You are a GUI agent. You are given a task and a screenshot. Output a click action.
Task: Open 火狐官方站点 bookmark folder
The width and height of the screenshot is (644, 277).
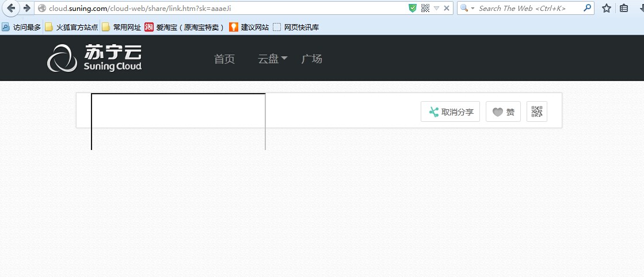pyautogui.click(x=72, y=28)
